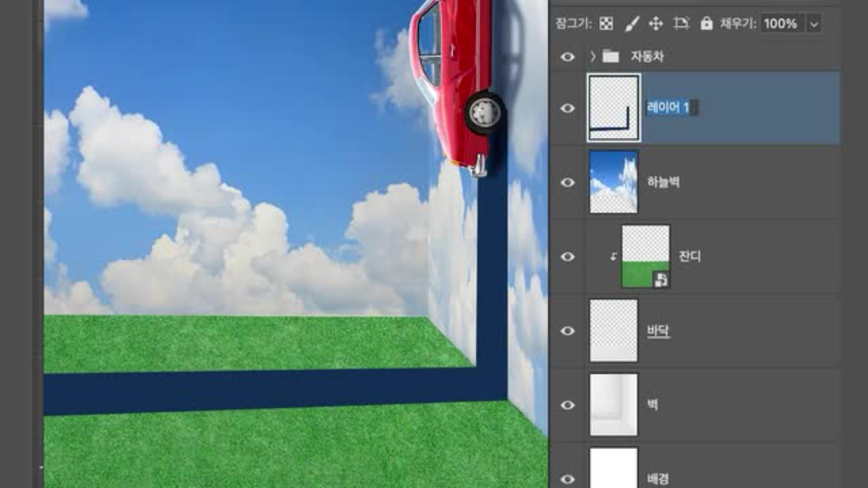This screenshot has height=488, width=868.
Task: Toggle visibility of 레이어 1
Action: [x=568, y=108]
